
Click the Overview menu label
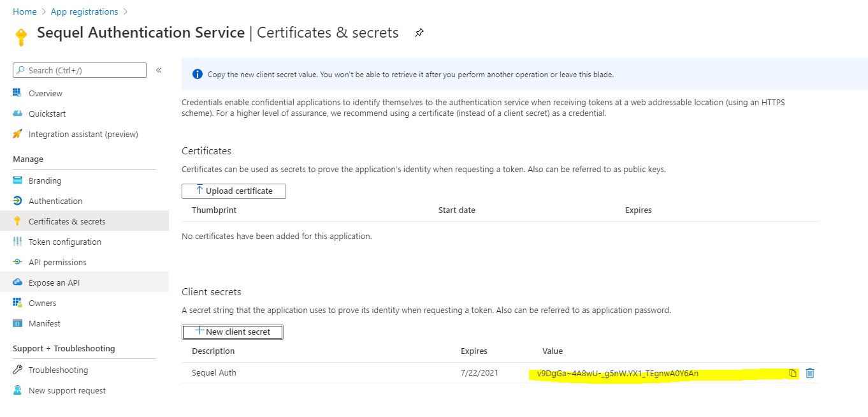(45, 93)
